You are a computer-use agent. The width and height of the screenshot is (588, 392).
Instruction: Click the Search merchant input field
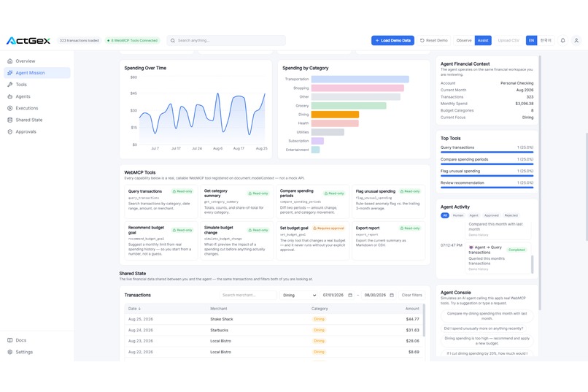(x=248, y=295)
